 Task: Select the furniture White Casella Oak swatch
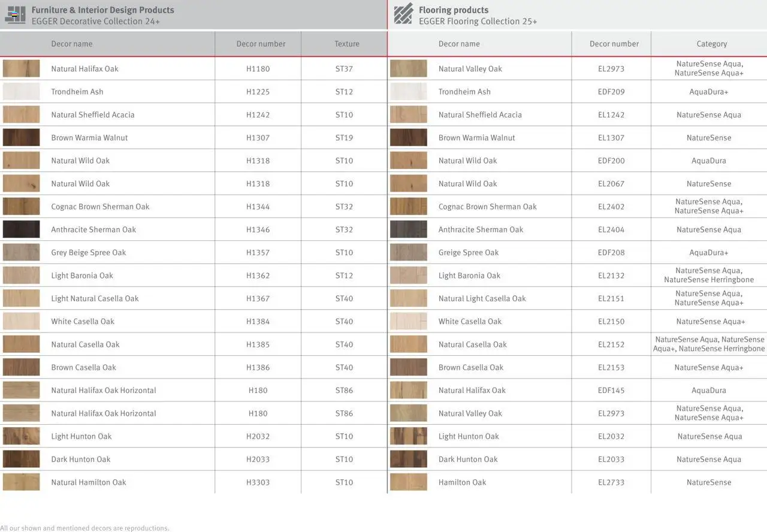21,322
